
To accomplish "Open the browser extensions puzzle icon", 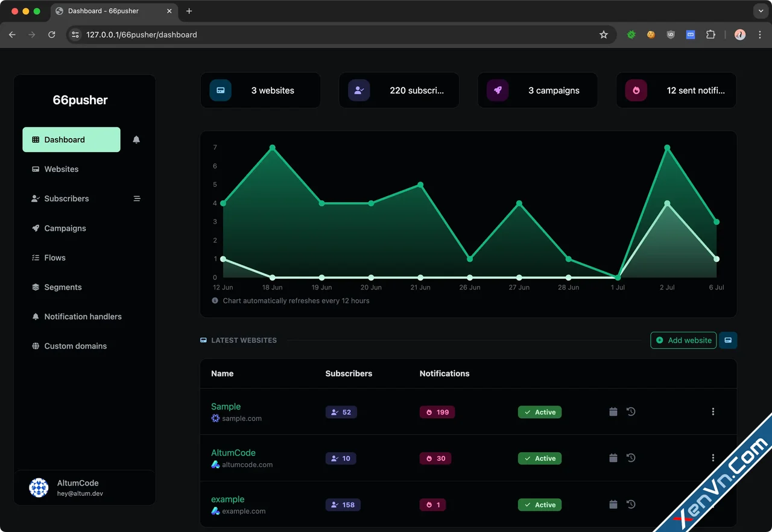I will (710, 35).
